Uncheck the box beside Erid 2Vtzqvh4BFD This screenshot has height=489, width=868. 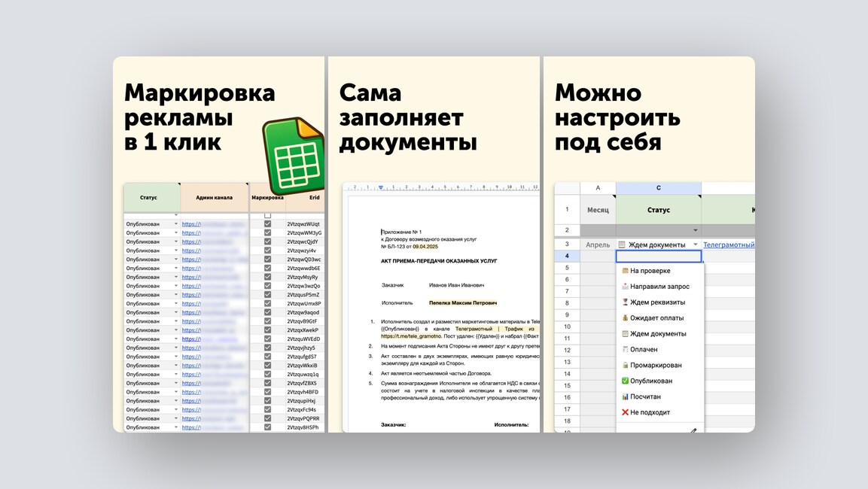tap(267, 392)
